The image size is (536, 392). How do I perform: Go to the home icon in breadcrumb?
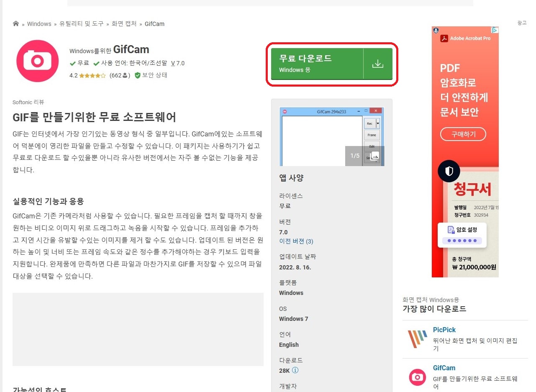click(x=16, y=24)
